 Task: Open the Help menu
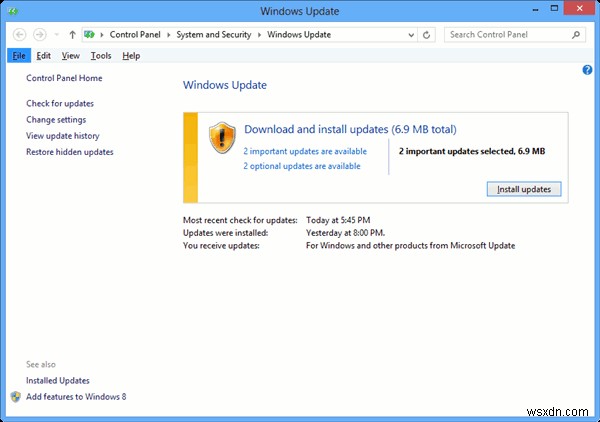131,56
